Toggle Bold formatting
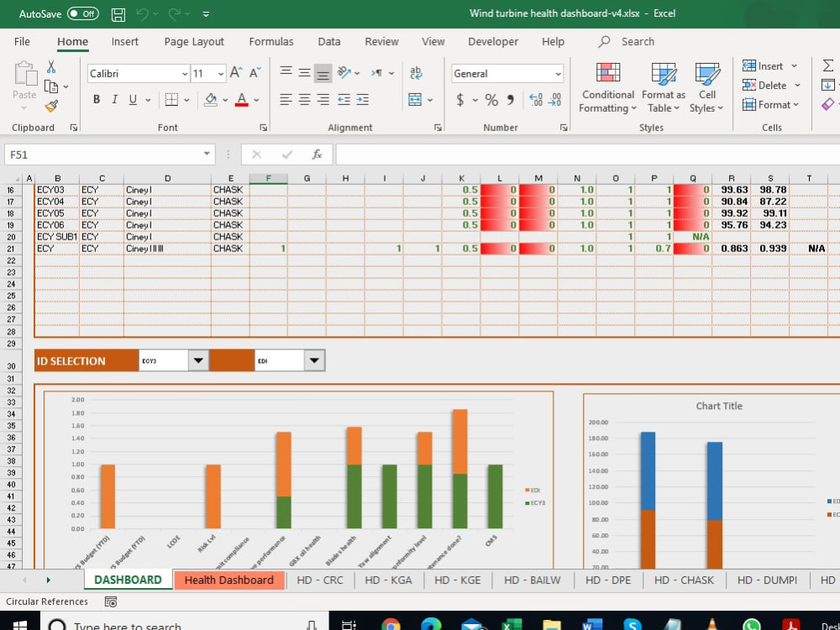Viewport: 840px width, 630px height. [97, 100]
